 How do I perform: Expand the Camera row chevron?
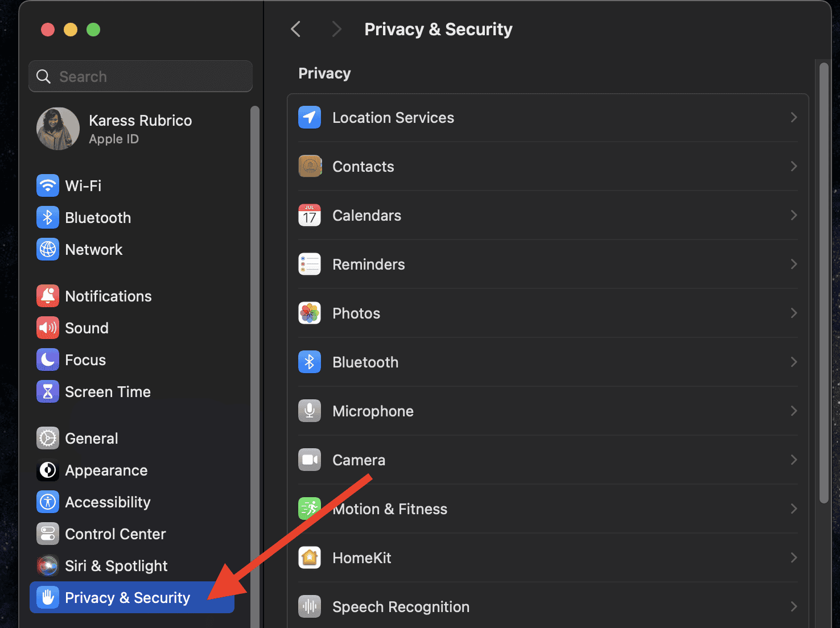pyautogui.click(x=793, y=460)
